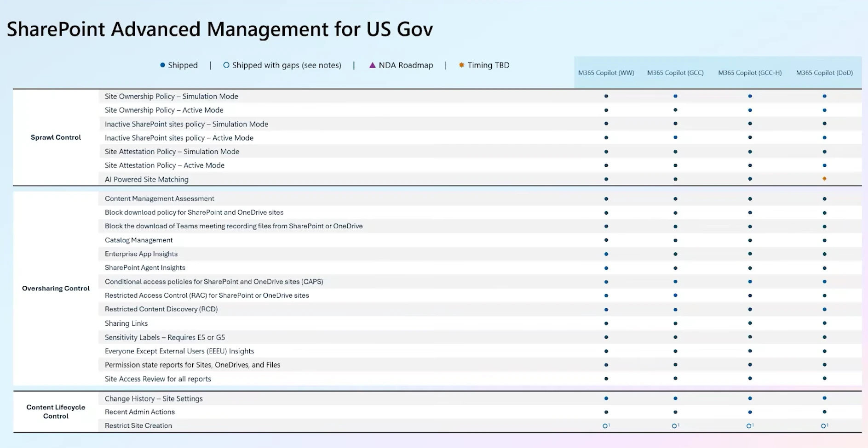
Task: Click the Shipped filled-dot legend icon
Action: (162, 65)
